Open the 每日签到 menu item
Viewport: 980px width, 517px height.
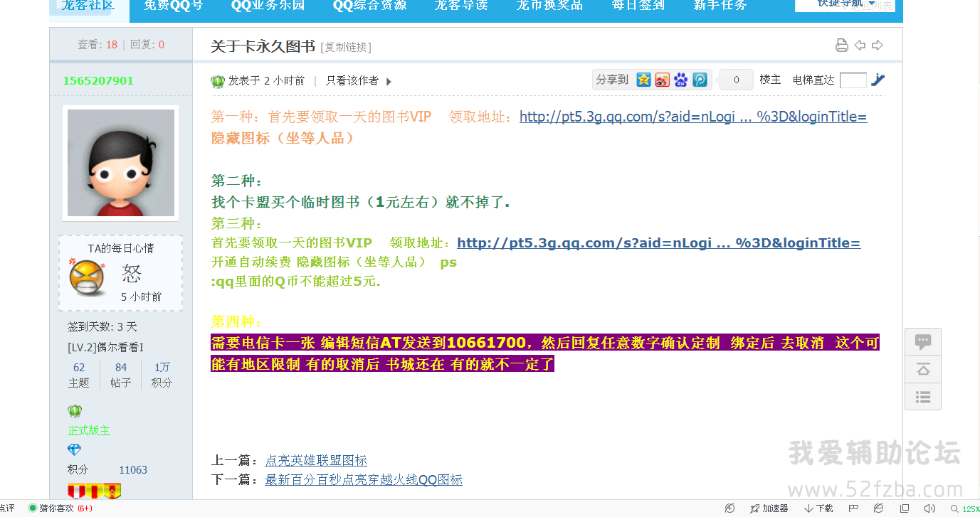click(x=638, y=5)
